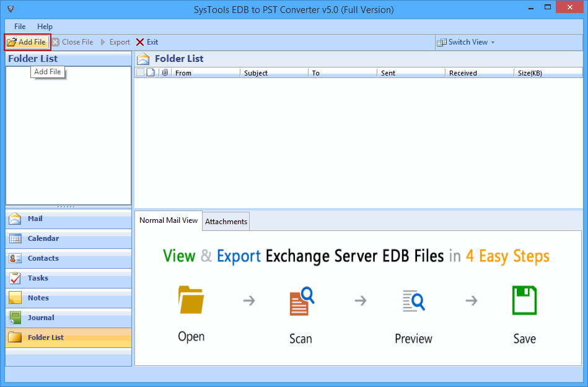
Task: Click the Folder List folder icon in sidebar
Action: click(x=15, y=337)
